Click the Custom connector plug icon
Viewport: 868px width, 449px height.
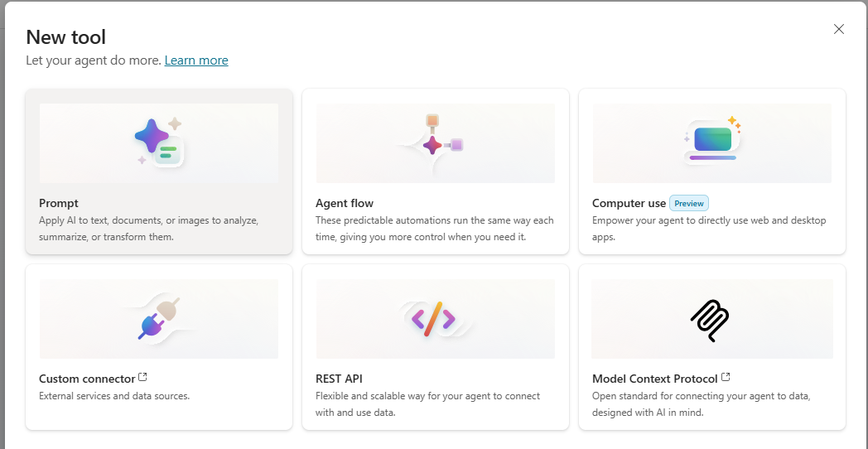tap(158, 318)
